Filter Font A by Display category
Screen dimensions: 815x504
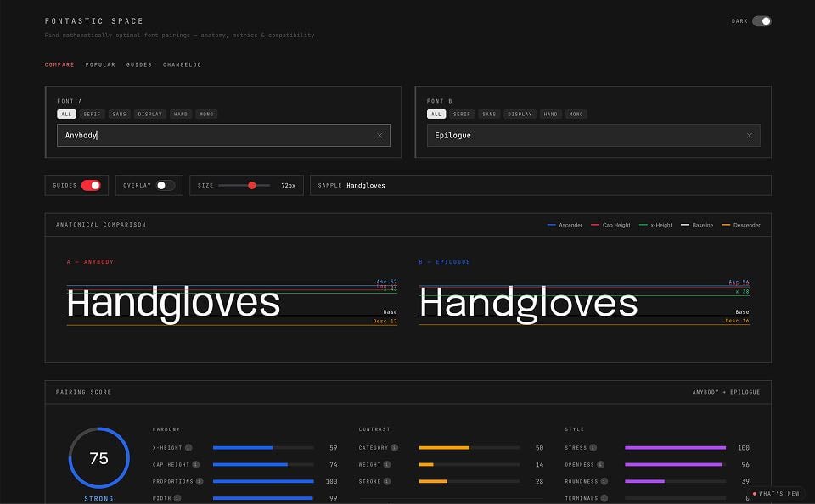pyautogui.click(x=149, y=115)
